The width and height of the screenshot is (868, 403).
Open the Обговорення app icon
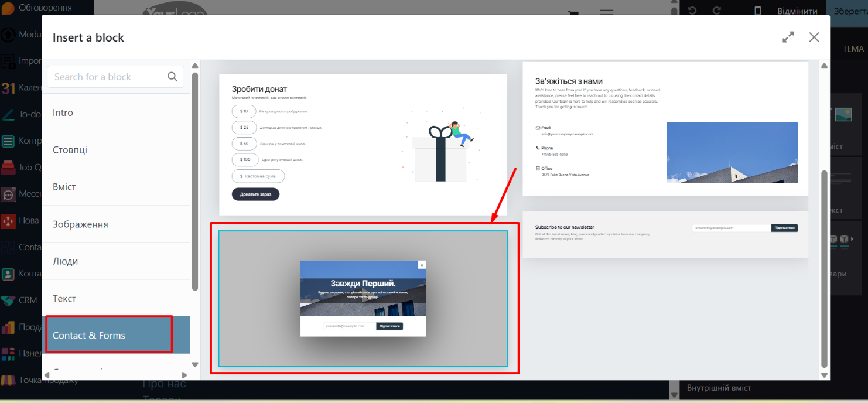click(8, 8)
